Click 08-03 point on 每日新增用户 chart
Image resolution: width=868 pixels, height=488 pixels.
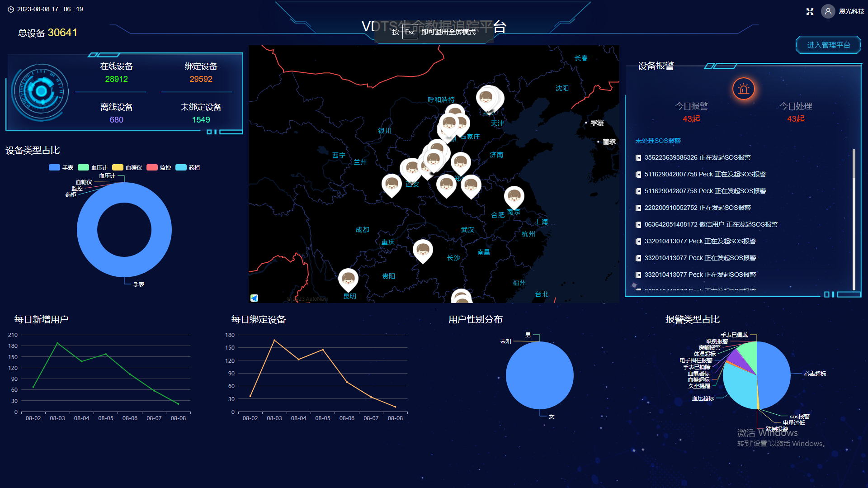coord(57,343)
